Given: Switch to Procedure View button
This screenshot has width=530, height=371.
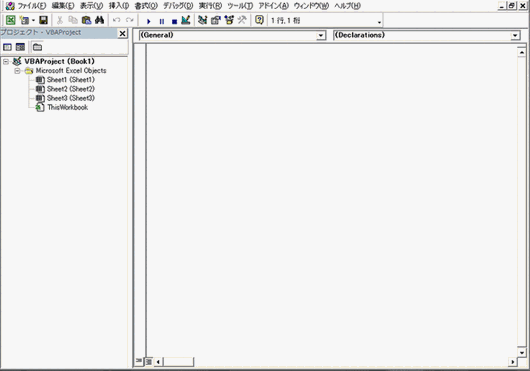Looking at the screenshot, I should click(x=139, y=361).
